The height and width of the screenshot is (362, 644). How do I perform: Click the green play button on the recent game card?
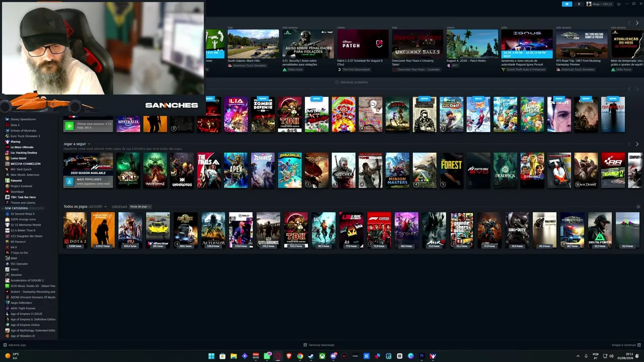pos(69,126)
